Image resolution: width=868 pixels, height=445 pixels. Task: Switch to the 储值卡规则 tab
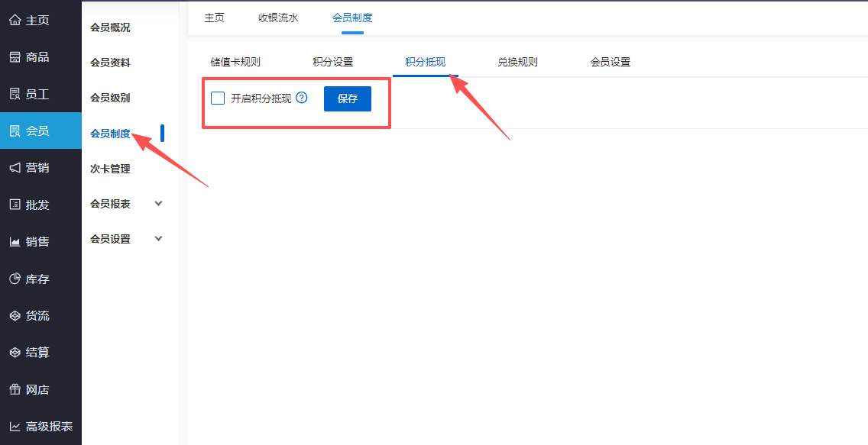click(x=235, y=63)
